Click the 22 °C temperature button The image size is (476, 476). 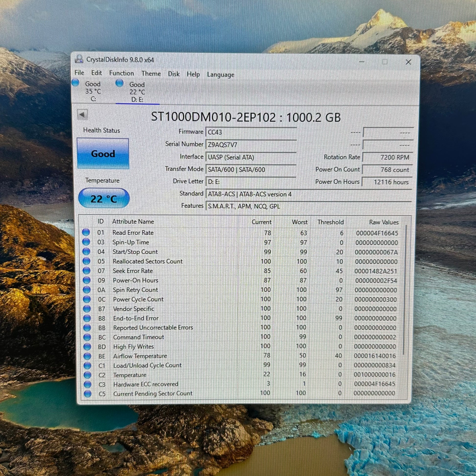pyautogui.click(x=104, y=198)
